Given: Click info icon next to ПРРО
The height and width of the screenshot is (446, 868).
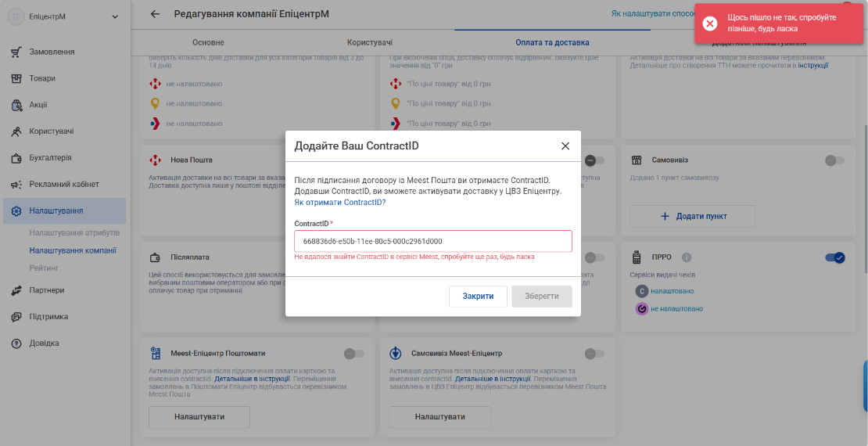Looking at the screenshot, I should (687, 257).
